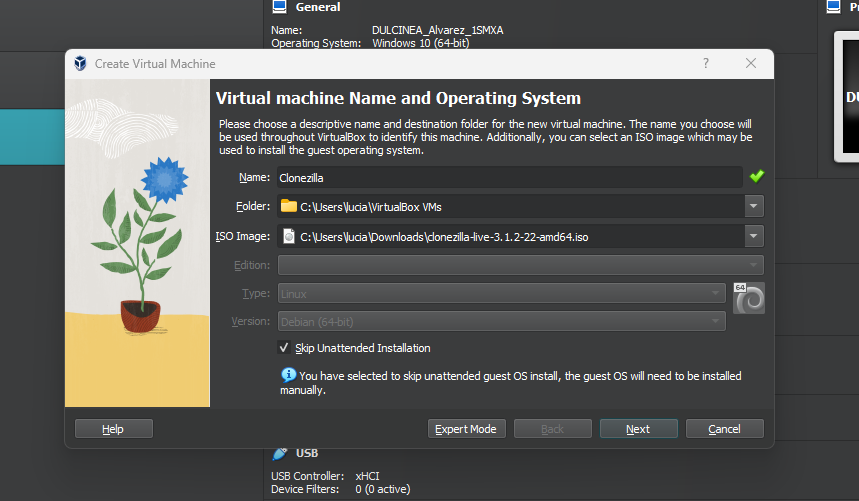Click the ISO disc file icon
Viewport: 859px width, 501px height.
coord(289,236)
